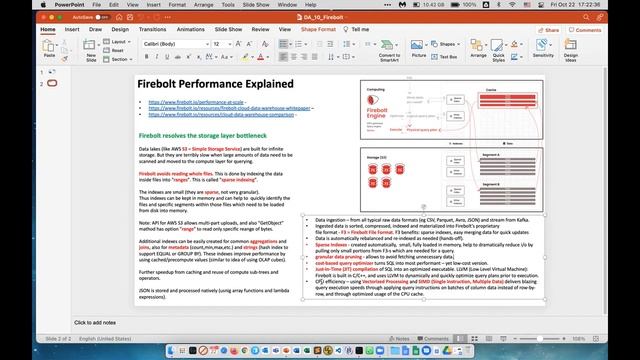Toggle left text alignment
Image resolution: width=640 pixels, height=360 pixels.
pos(283,57)
